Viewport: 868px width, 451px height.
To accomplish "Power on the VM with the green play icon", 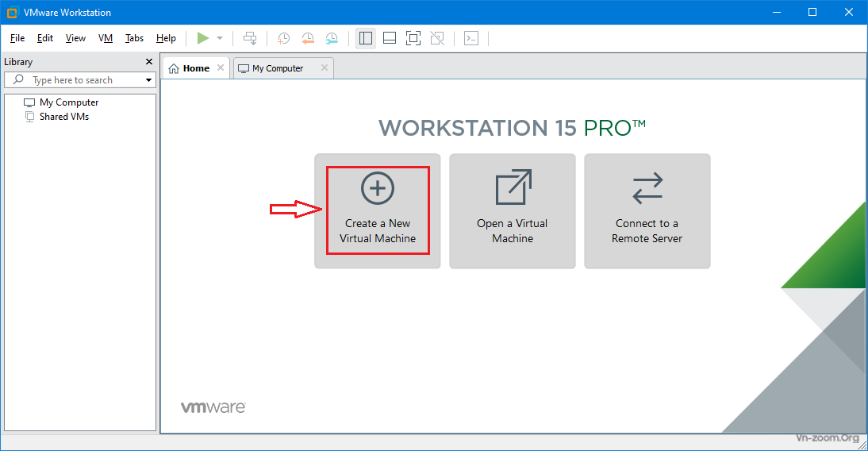I will pos(203,38).
